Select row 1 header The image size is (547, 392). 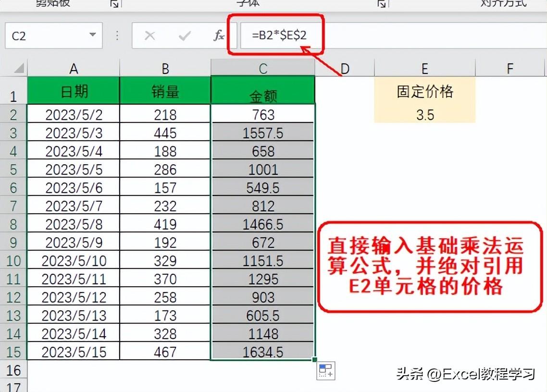tap(13, 90)
